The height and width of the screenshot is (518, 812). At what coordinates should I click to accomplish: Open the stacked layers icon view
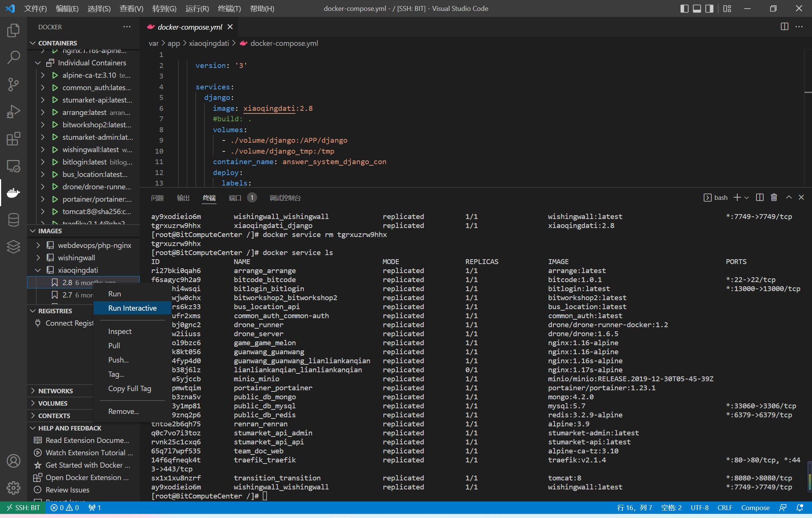14,247
